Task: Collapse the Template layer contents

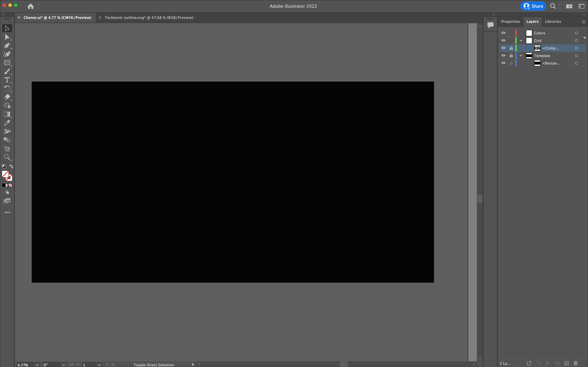Action: (x=521, y=56)
